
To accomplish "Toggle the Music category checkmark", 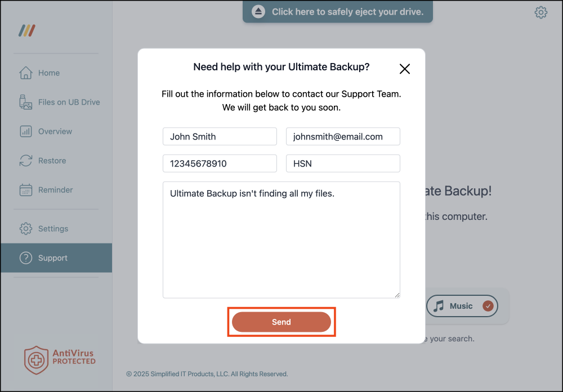I will (488, 306).
